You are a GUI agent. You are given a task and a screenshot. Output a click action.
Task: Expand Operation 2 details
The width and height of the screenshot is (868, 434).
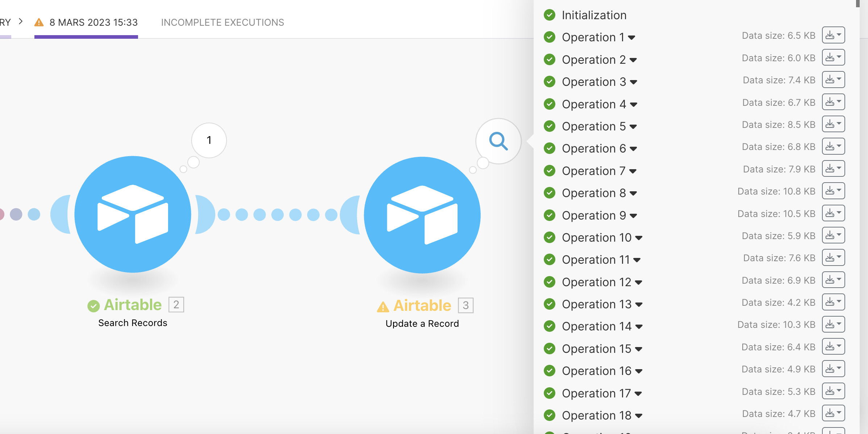coord(633,60)
